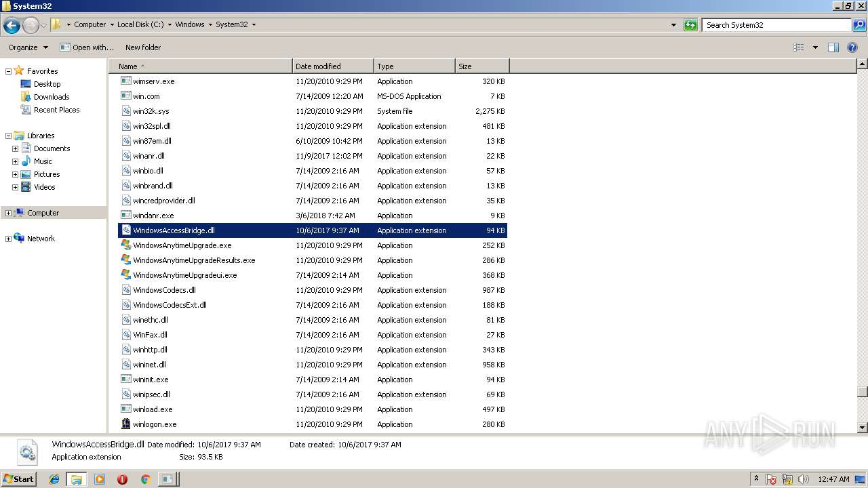Click the Search System32 input field
Image resolution: width=868 pixels, height=488 pixels.
tap(776, 25)
